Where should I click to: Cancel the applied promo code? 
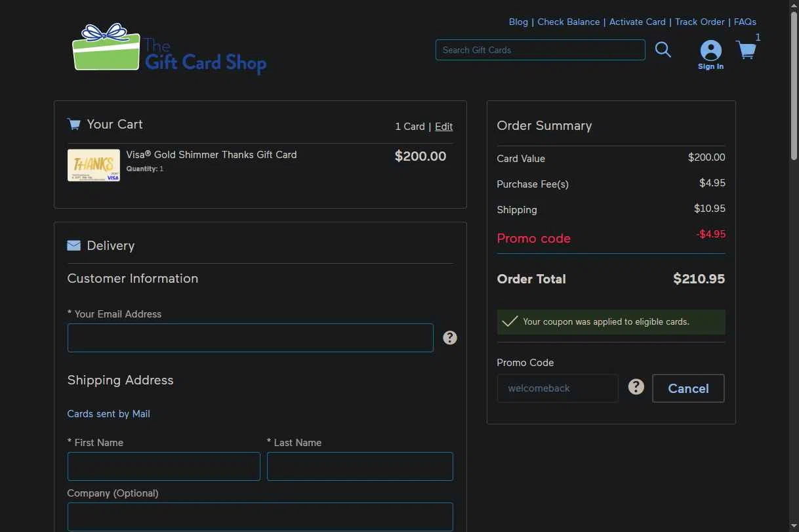tap(688, 388)
